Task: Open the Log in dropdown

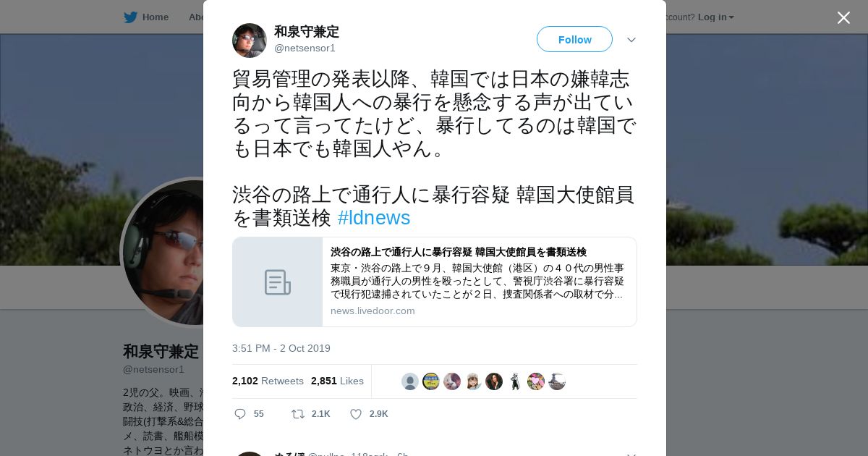Action: point(716,17)
